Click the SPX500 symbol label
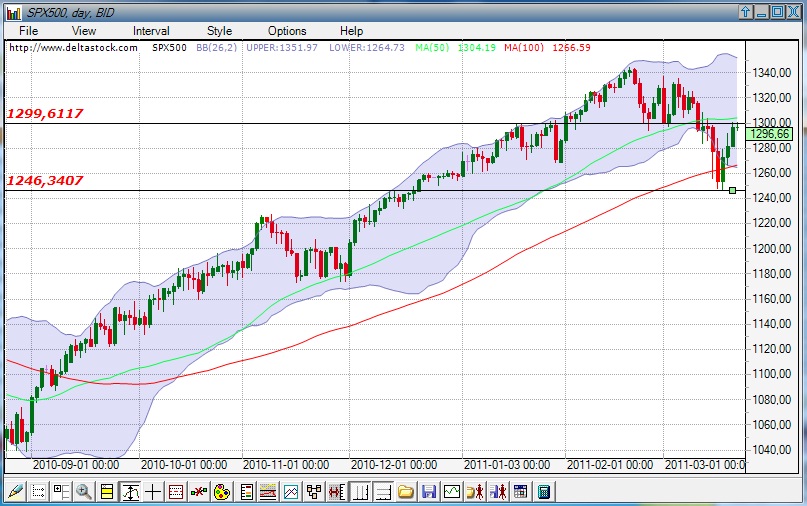807x506 pixels. click(x=169, y=47)
